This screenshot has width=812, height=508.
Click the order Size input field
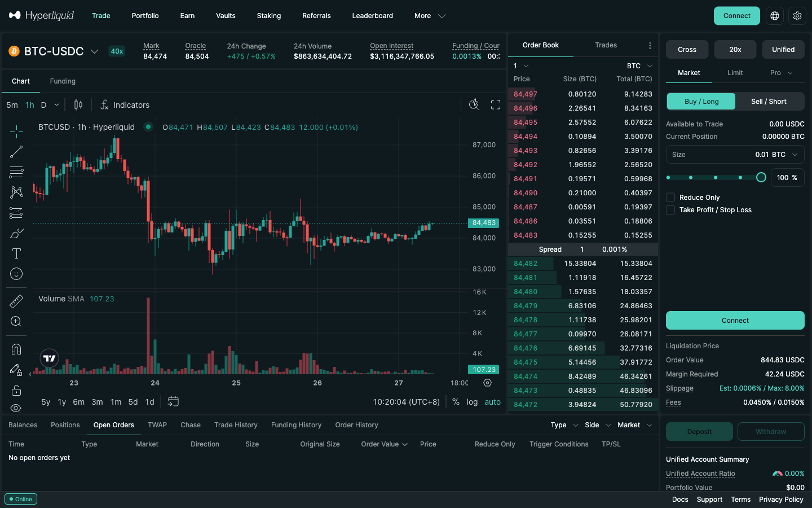735,154
